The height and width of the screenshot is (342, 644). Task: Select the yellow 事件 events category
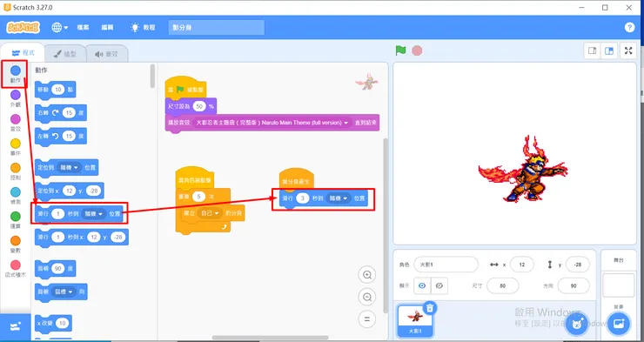coord(15,147)
